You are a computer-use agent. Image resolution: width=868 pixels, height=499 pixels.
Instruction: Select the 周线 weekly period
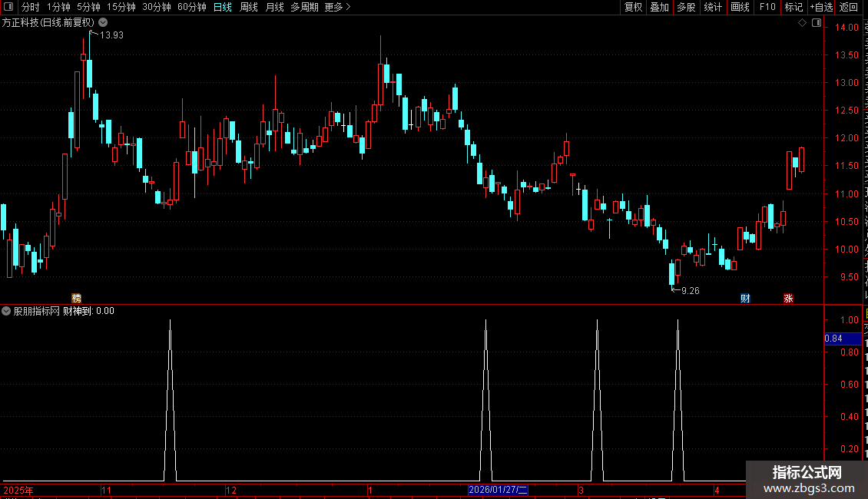point(249,7)
